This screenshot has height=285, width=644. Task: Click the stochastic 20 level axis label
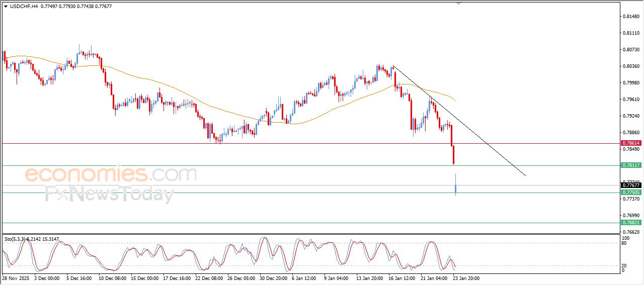tap(624, 265)
